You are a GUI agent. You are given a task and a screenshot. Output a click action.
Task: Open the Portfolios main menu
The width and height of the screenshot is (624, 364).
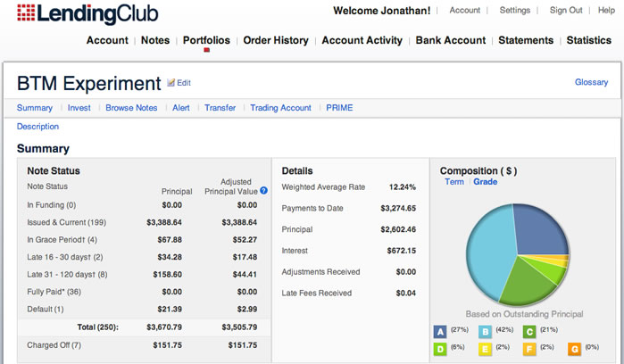[206, 40]
